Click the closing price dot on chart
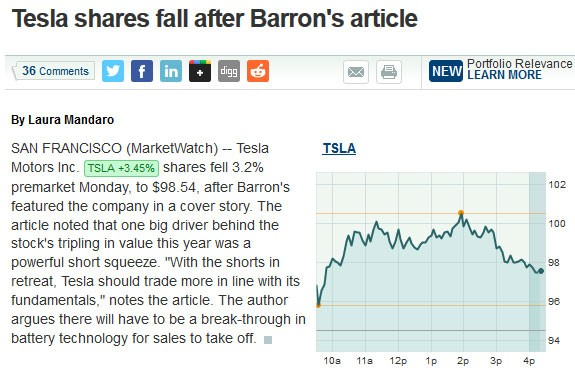This screenshot has height=374, width=575. pos(541,271)
